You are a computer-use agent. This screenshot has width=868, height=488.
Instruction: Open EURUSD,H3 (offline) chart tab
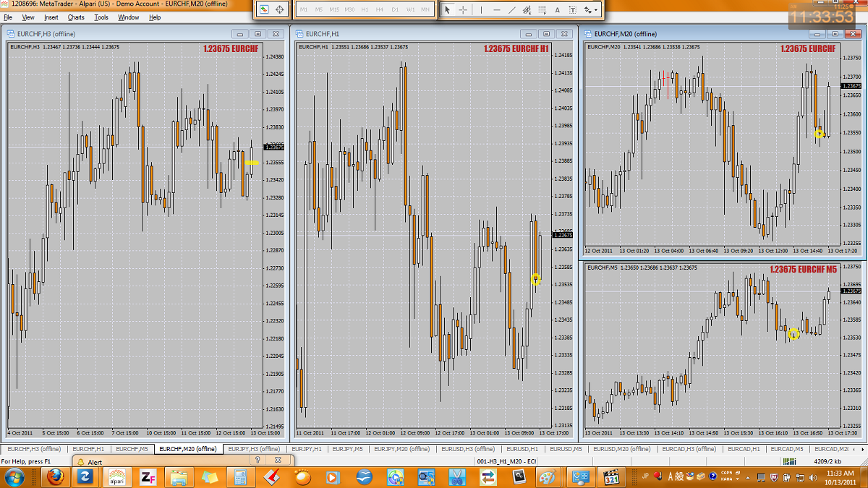469,449
